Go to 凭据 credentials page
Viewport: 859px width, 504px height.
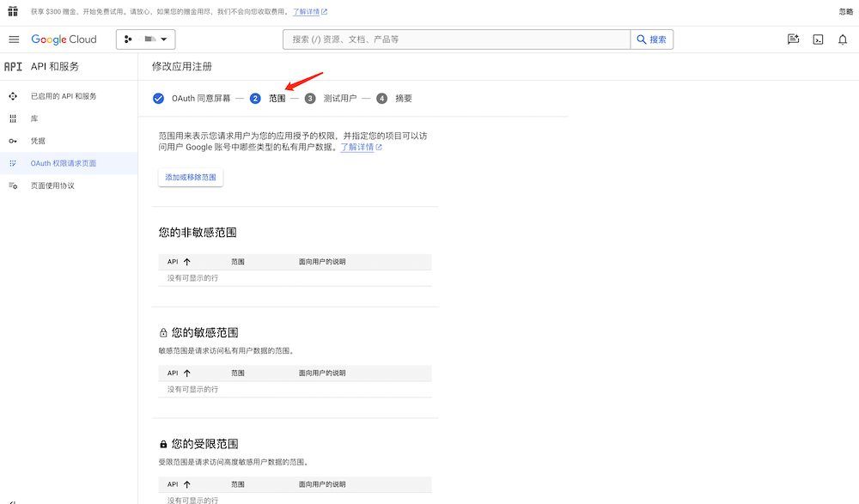38,141
